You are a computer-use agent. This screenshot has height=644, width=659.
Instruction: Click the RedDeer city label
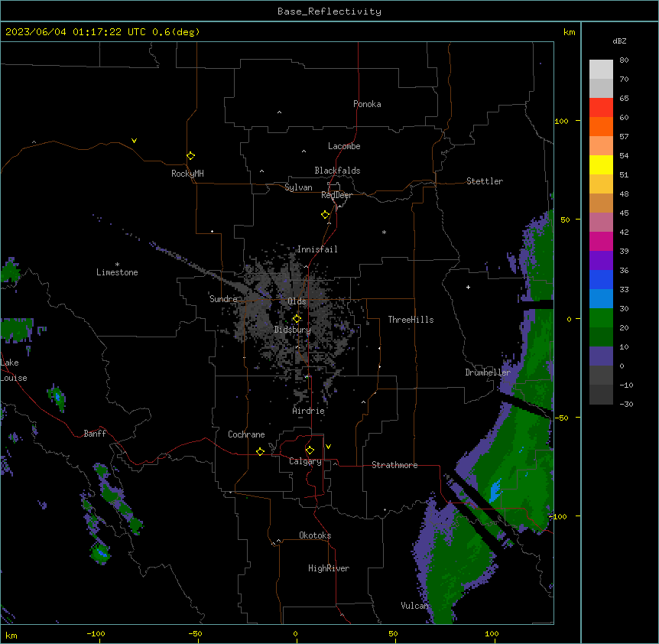[x=336, y=195]
